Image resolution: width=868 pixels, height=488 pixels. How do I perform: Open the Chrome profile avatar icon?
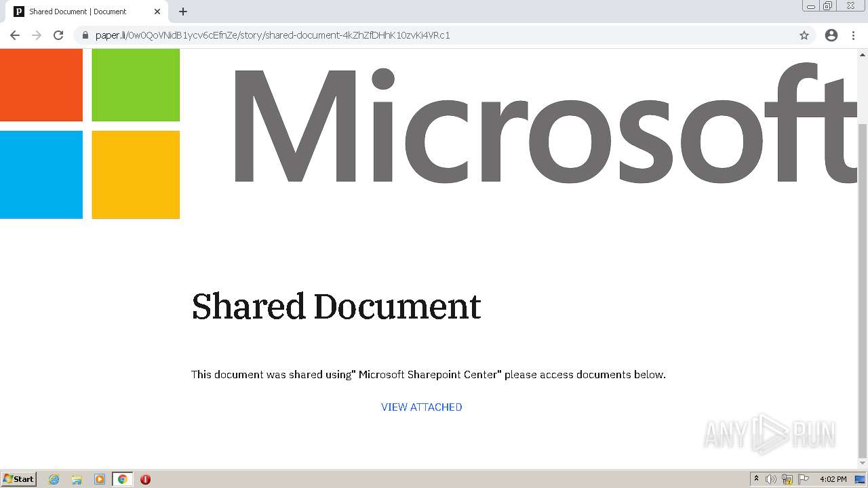pyautogui.click(x=831, y=35)
